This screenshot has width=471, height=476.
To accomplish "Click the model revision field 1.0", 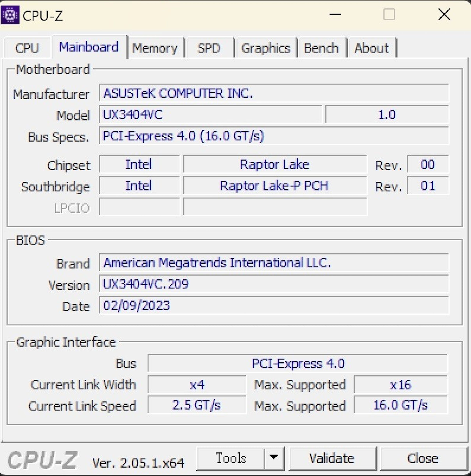I will 387,114.
